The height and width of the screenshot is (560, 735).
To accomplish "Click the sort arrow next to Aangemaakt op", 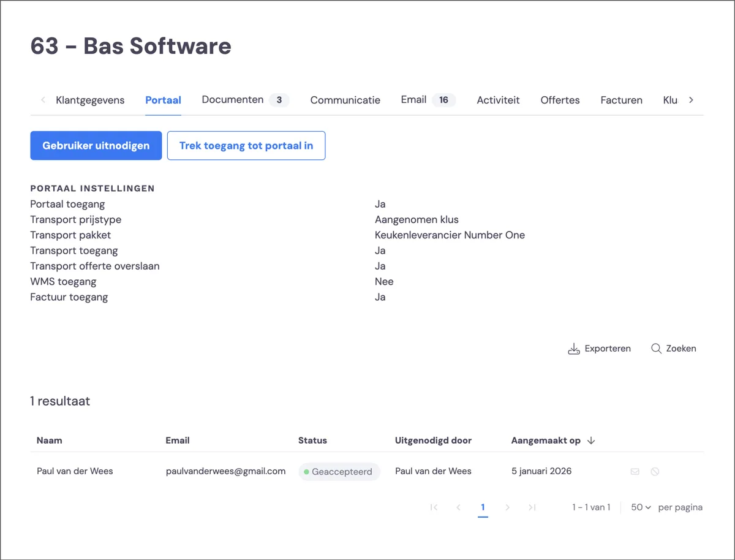I will tap(591, 441).
